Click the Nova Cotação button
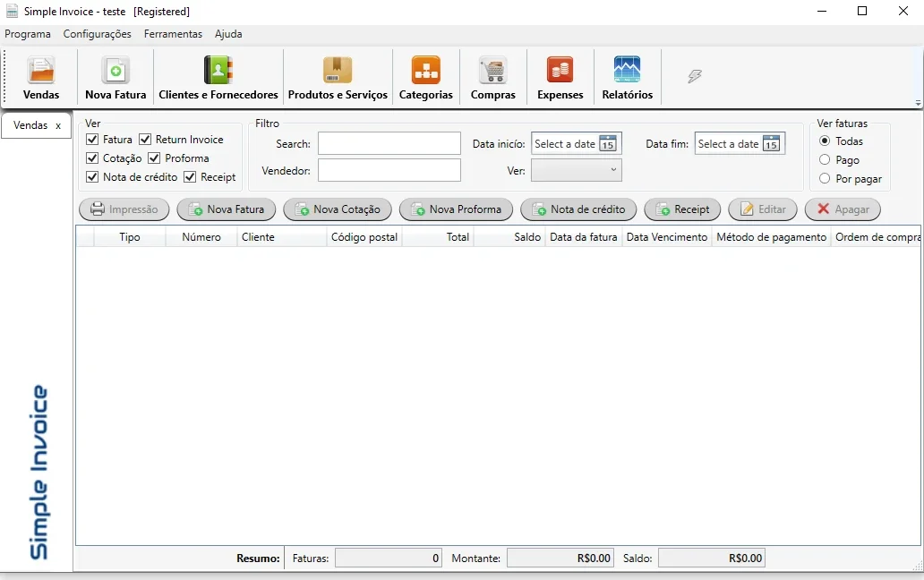 [x=338, y=209]
